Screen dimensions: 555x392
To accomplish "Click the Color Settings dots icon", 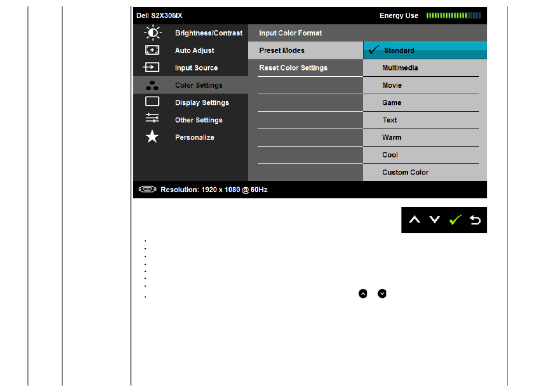I will click(152, 85).
